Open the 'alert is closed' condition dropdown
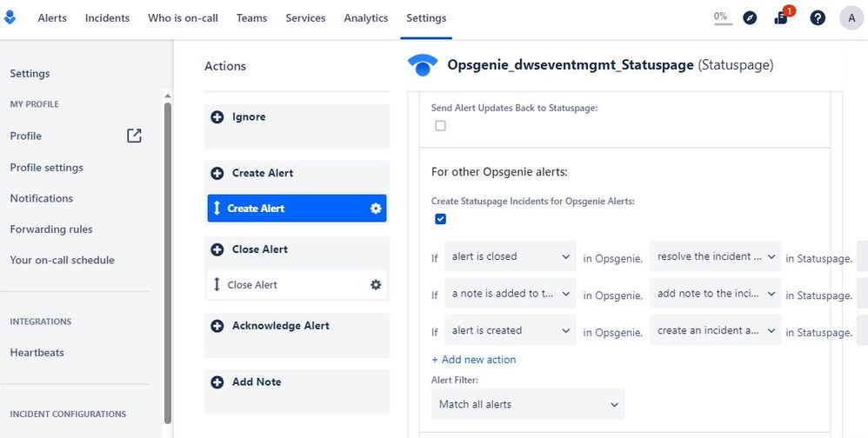Screen dimensions: 868x438 [510, 256]
